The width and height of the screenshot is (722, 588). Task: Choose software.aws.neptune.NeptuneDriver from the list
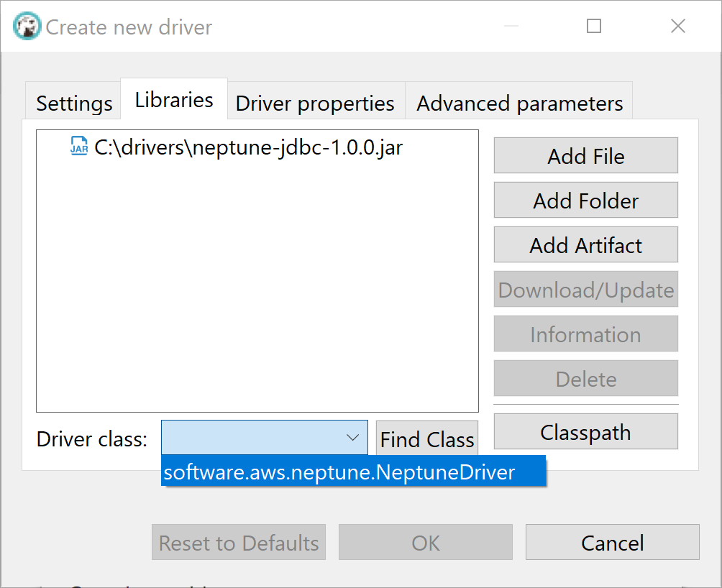[x=353, y=472]
